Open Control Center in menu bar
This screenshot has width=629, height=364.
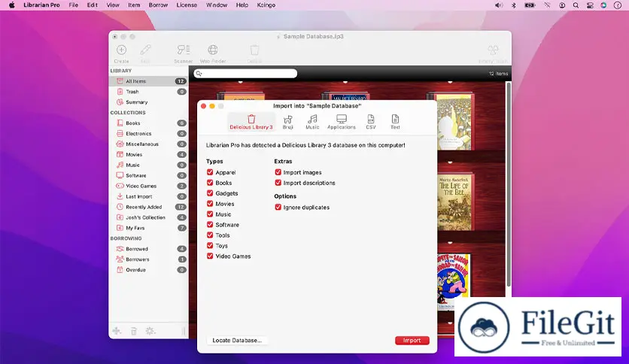click(x=590, y=5)
